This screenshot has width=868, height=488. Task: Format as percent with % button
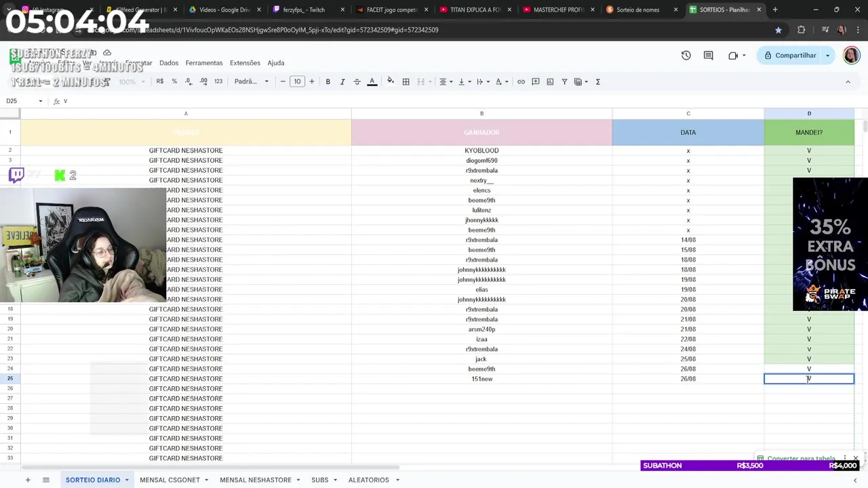tap(174, 81)
